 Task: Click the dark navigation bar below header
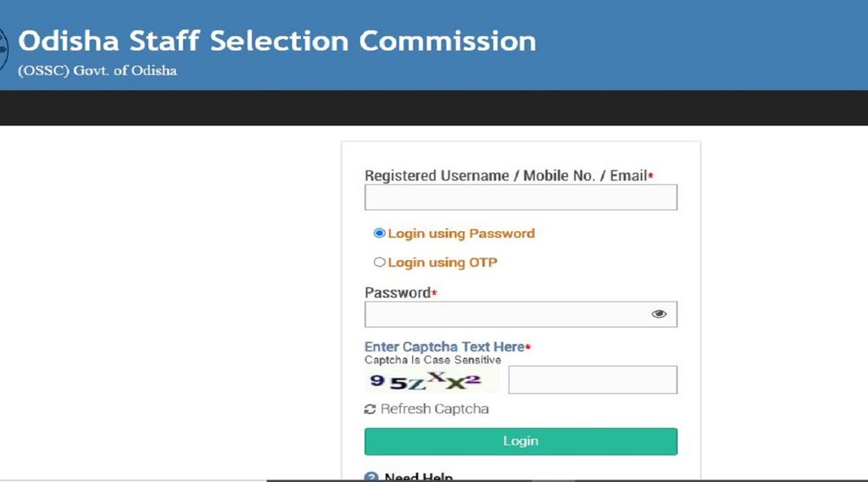click(434, 108)
